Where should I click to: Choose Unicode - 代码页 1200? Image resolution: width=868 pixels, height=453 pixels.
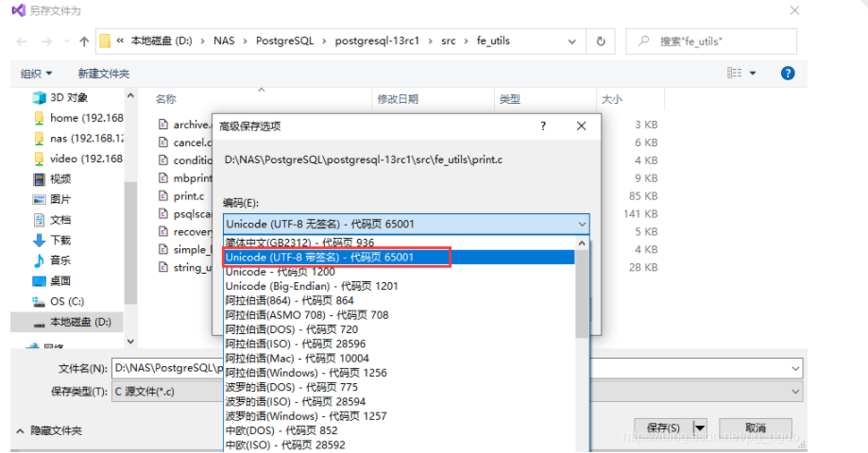click(x=400, y=272)
